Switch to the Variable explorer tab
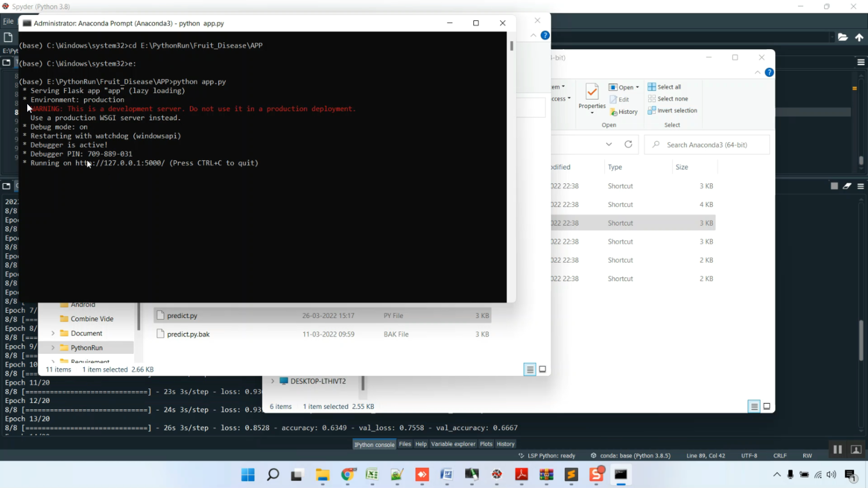 coord(453,444)
